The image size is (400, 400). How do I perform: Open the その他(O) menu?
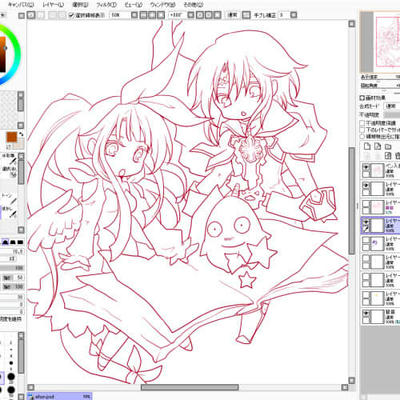click(x=193, y=5)
